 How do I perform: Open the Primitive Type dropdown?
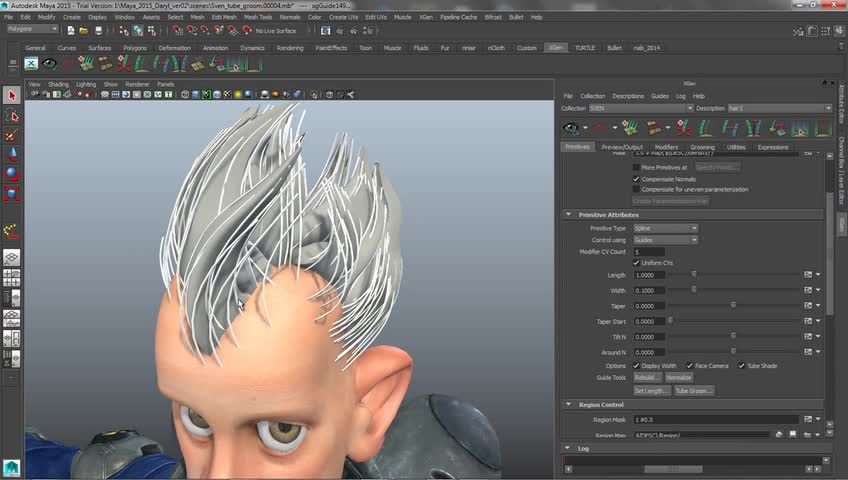click(x=664, y=228)
